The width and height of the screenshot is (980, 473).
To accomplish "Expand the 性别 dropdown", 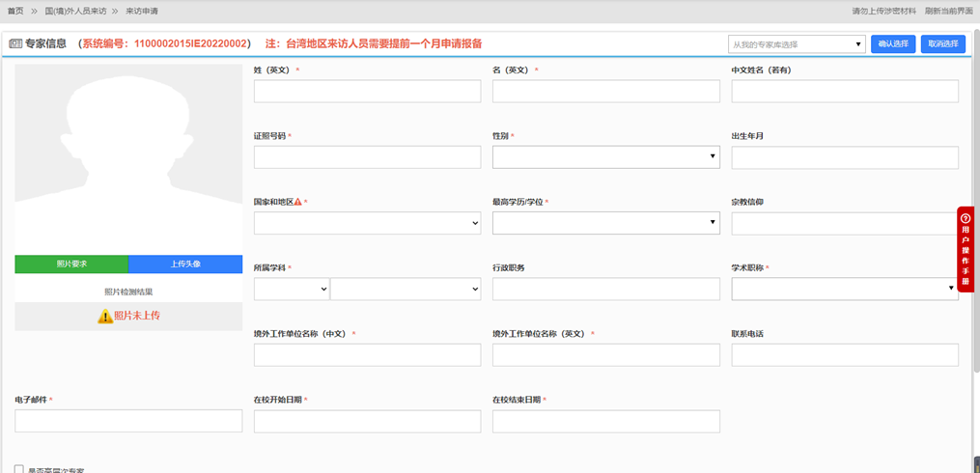I will [x=605, y=156].
